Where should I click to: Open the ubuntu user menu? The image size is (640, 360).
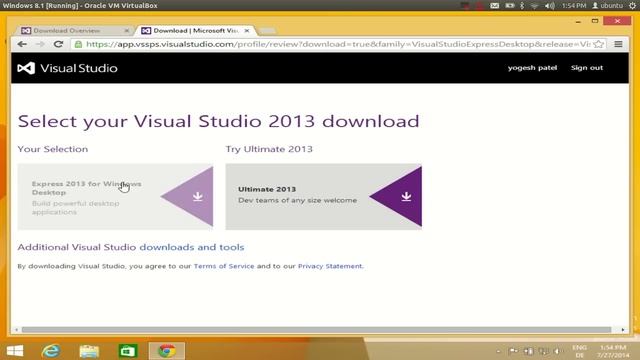[x=607, y=5]
